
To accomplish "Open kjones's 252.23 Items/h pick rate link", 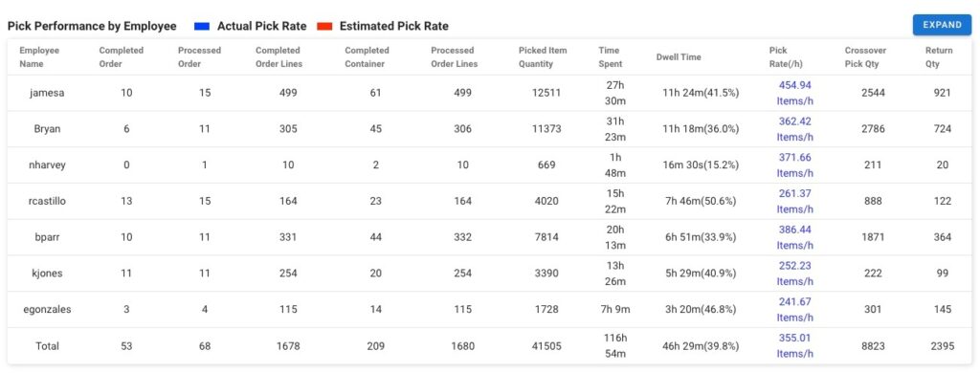I will [795, 273].
